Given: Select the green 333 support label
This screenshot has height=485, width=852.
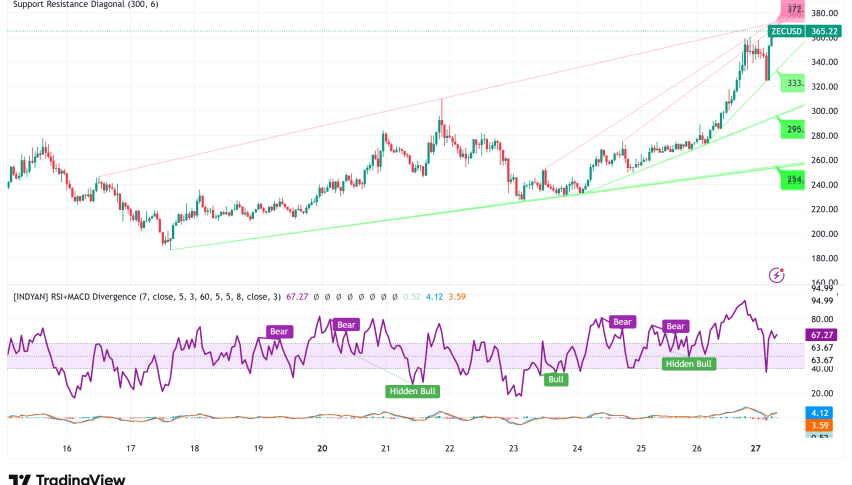Looking at the screenshot, I should 796,83.
